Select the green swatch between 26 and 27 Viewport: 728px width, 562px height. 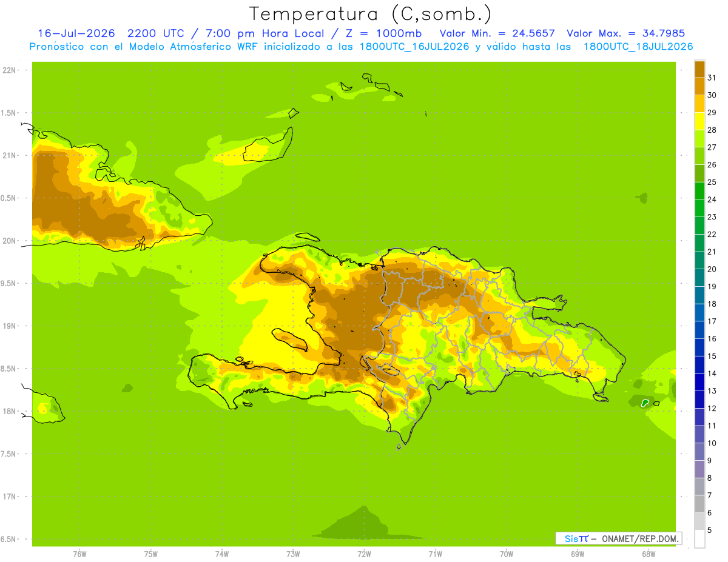(699, 156)
